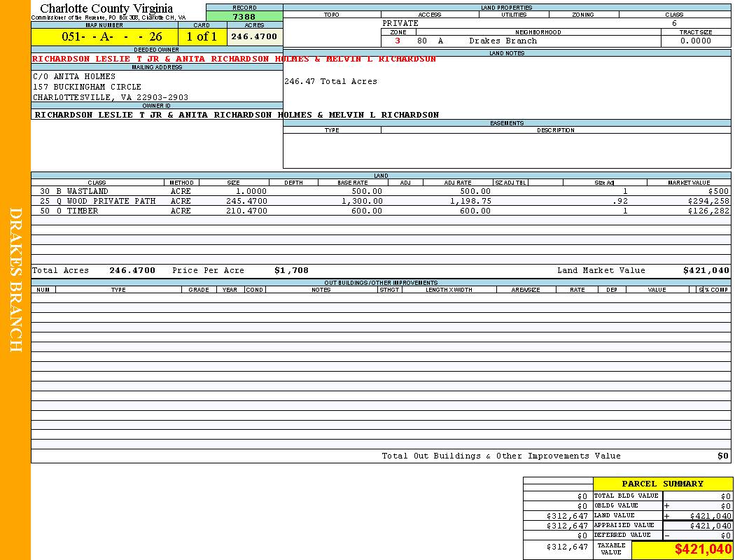
Task: Click the orange DRAKES BRANCH side banner
Action: [x=15, y=280]
